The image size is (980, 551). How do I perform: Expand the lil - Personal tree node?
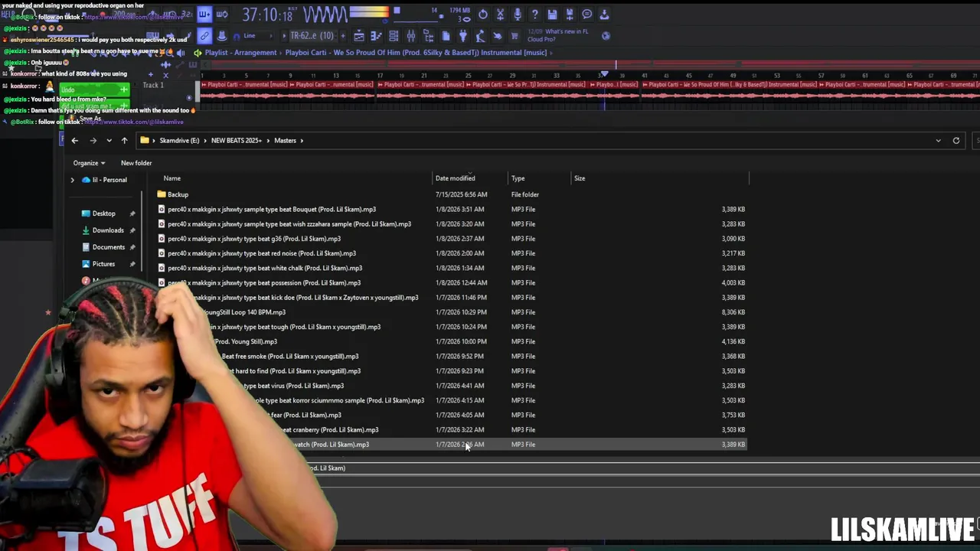click(73, 180)
